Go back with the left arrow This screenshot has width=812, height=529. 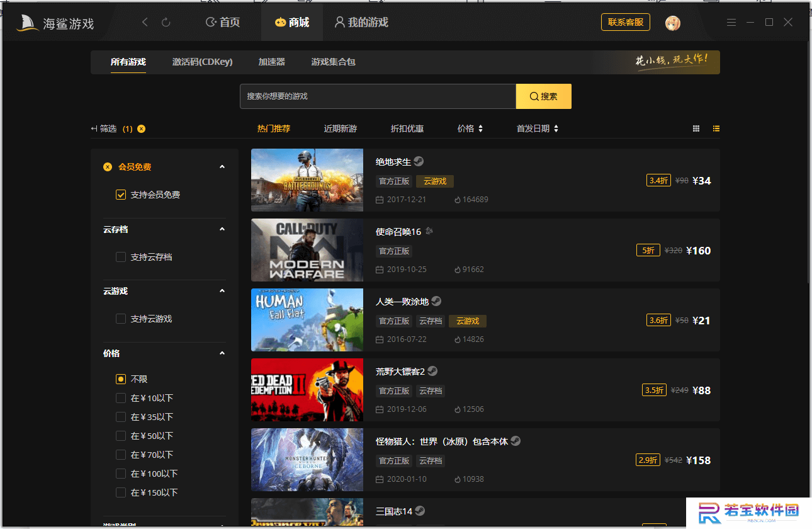pyautogui.click(x=145, y=22)
